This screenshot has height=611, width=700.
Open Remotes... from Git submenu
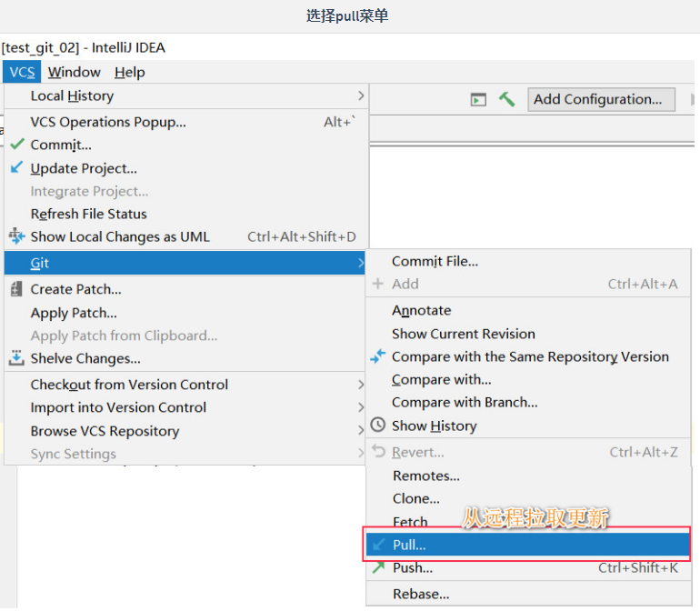click(x=528, y=476)
